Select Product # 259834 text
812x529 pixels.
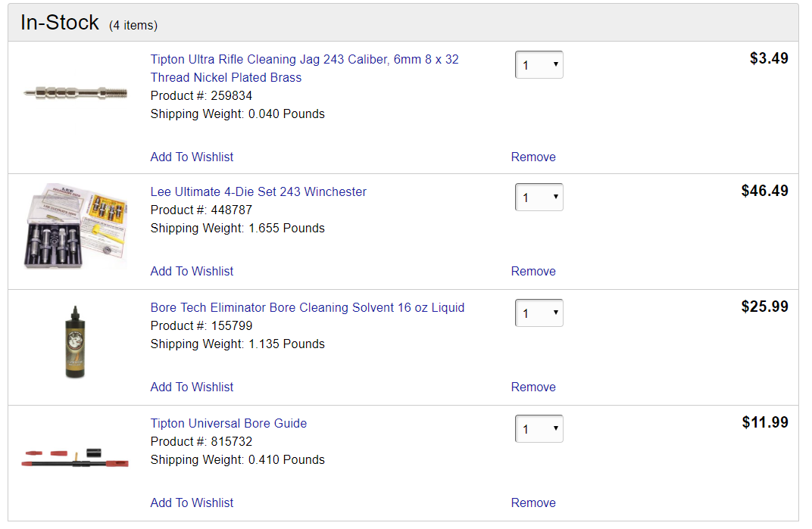pyautogui.click(x=201, y=96)
